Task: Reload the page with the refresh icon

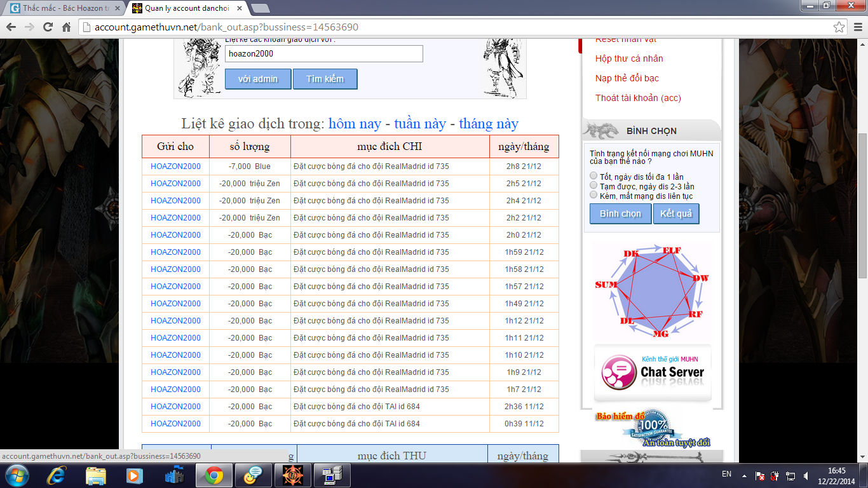Action: point(48,27)
